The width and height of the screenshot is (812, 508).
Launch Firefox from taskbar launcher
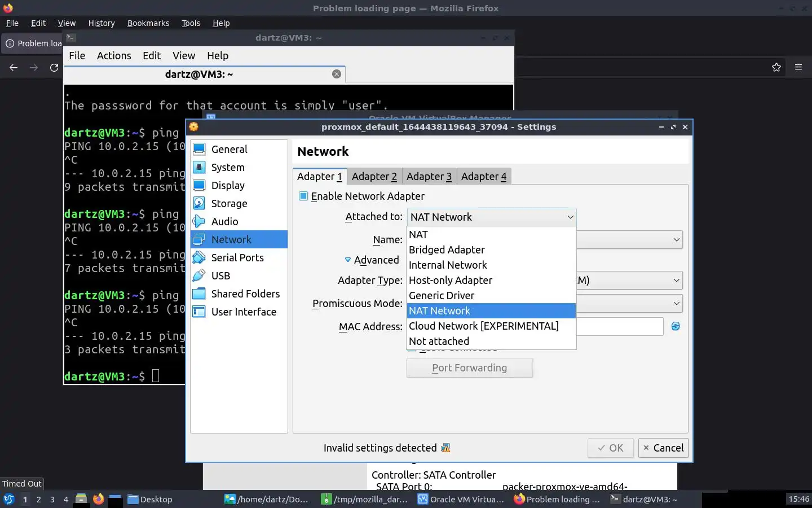tap(99, 499)
